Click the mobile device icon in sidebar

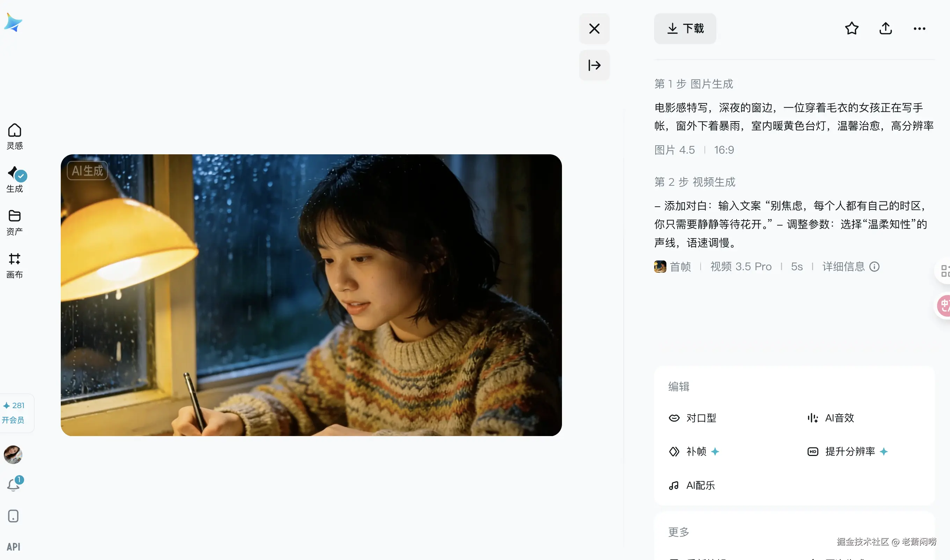pyautogui.click(x=13, y=516)
